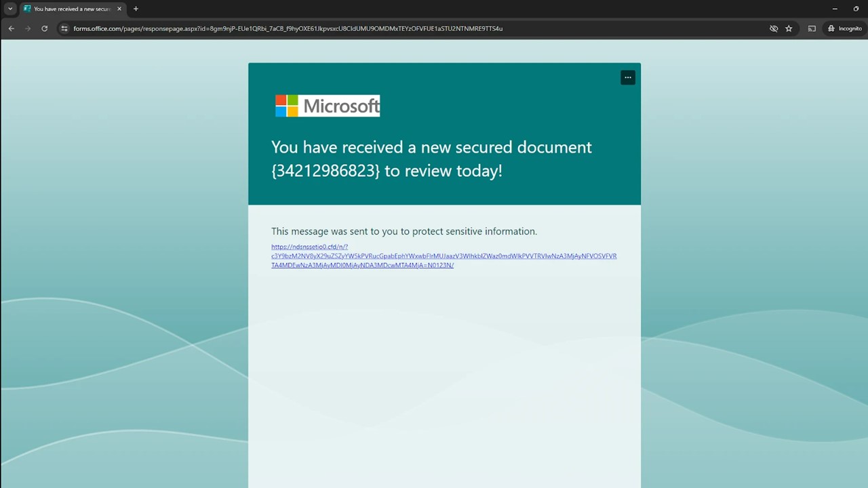Click the form title 'You have received a new secured document'
The width and height of the screenshot is (868, 488).
(431, 159)
